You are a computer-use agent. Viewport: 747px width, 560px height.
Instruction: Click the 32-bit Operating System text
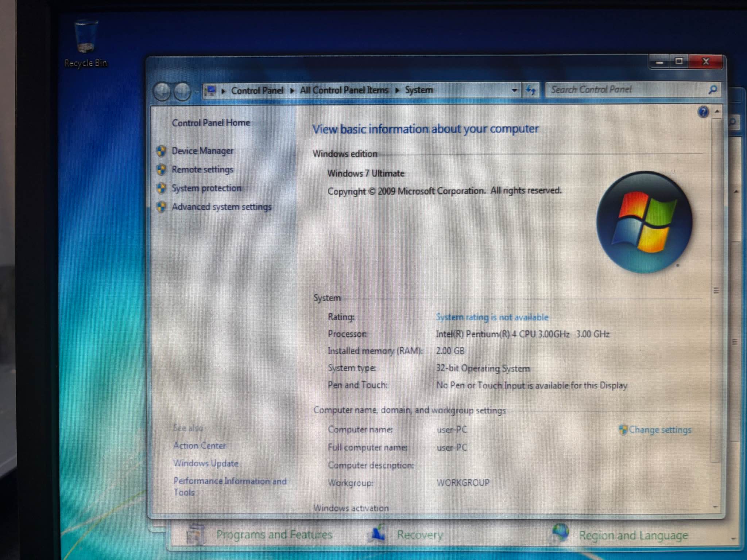(483, 369)
